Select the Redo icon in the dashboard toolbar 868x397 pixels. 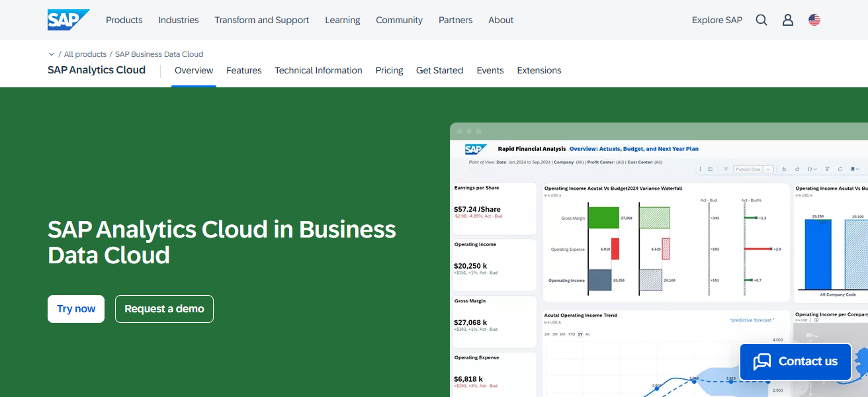click(x=797, y=169)
